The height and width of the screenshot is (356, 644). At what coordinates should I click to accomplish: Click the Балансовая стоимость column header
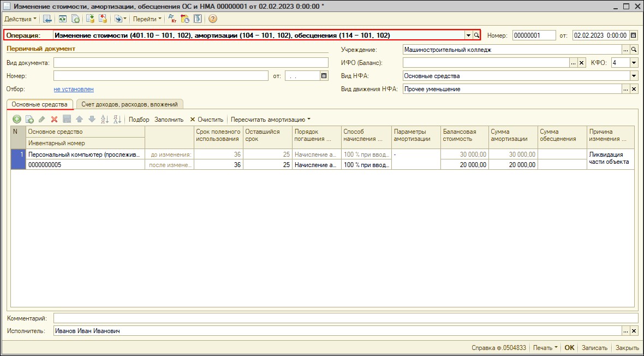(464, 137)
